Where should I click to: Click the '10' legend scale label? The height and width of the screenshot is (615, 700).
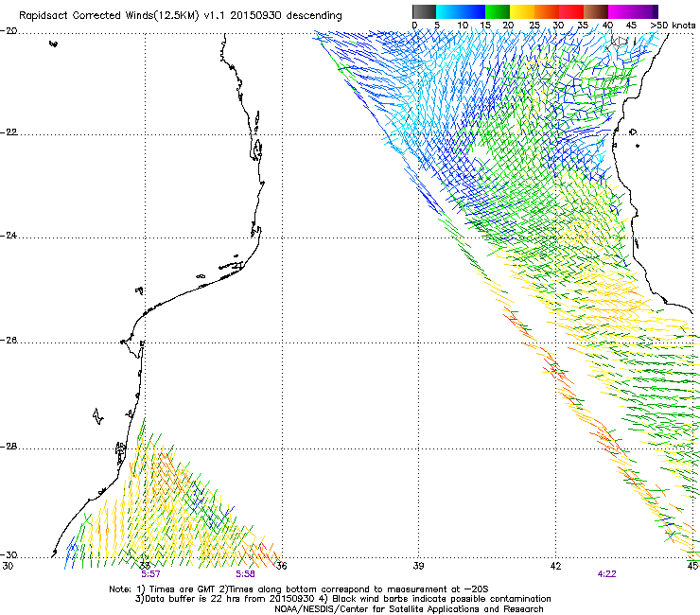tap(463, 26)
